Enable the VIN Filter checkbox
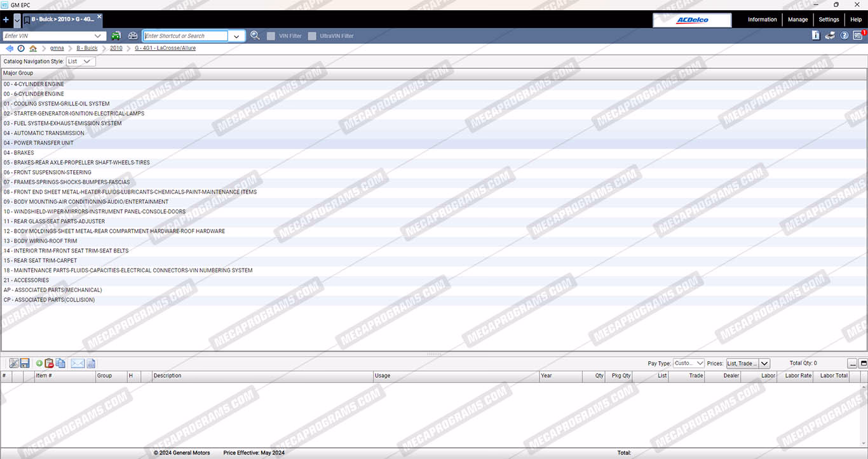 click(271, 36)
